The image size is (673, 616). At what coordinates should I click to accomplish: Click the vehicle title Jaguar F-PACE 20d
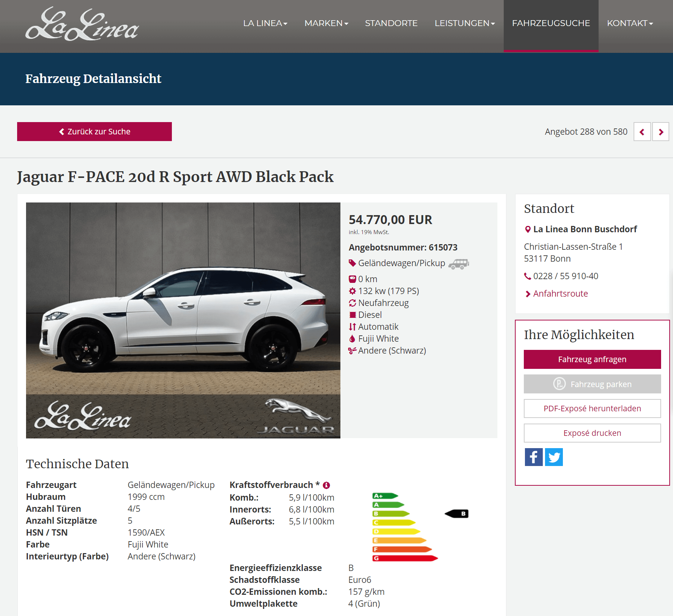[x=175, y=177]
